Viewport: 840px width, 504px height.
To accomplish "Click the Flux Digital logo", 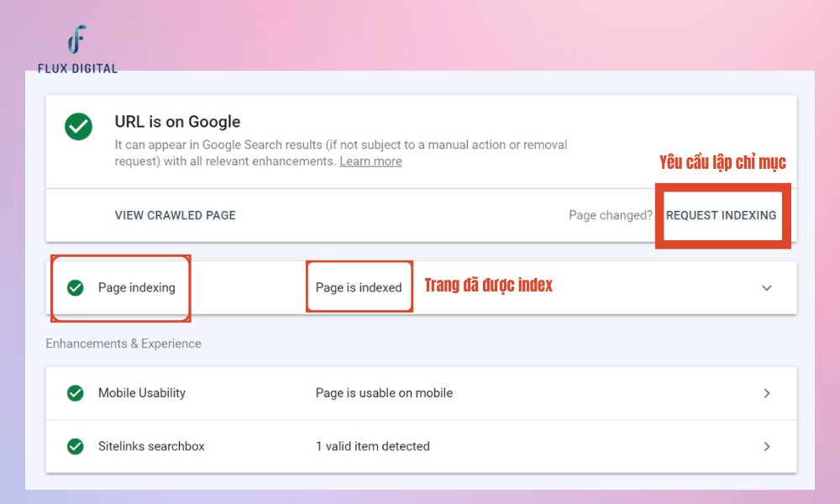I will (x=77, y=50).
